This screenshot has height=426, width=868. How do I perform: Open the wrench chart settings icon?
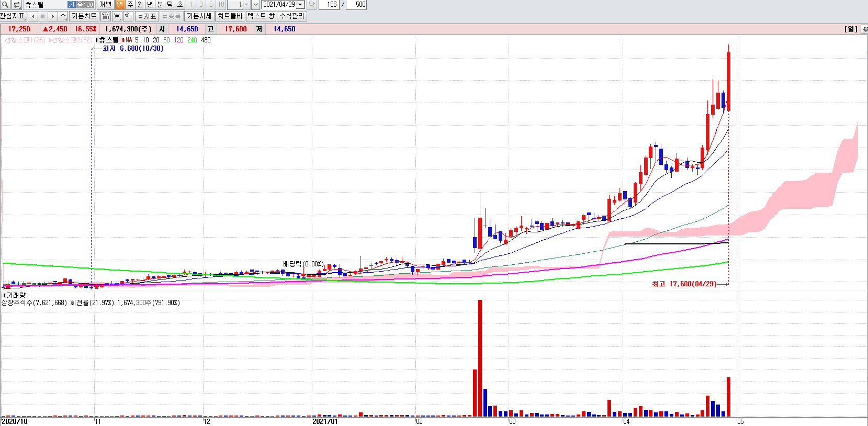pos(128,16)
